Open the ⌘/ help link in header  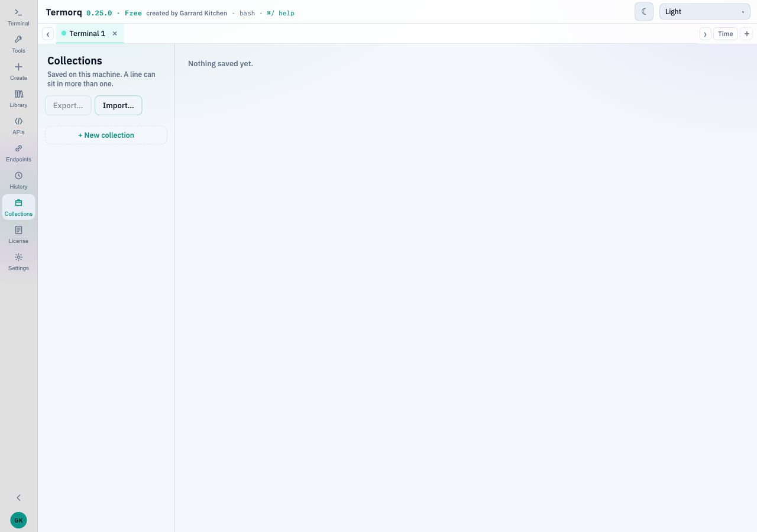[280, 13]
